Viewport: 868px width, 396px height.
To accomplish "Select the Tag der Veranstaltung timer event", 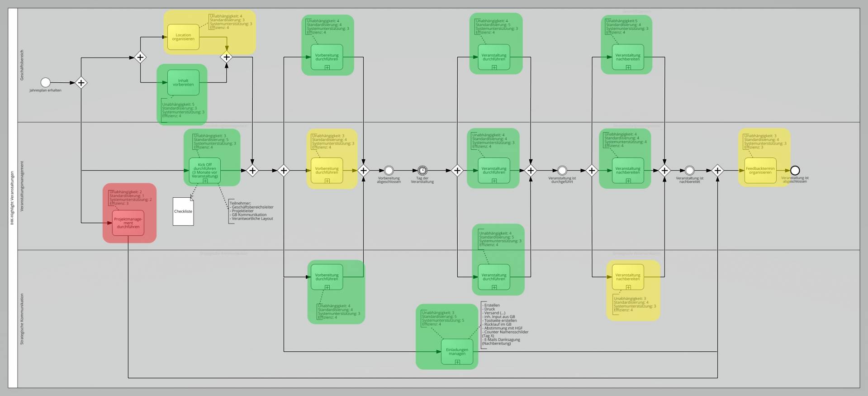I will click(422, 171).
